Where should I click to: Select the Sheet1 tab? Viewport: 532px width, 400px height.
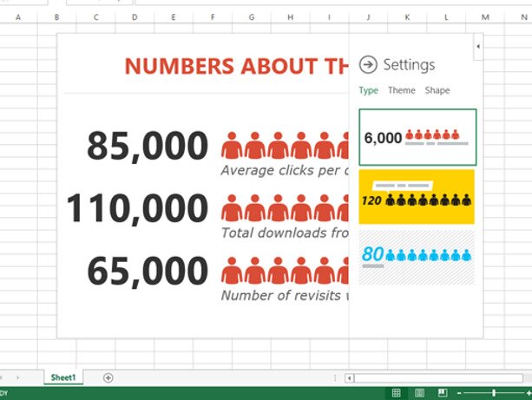pyautogui.click(x=62, y=377)
